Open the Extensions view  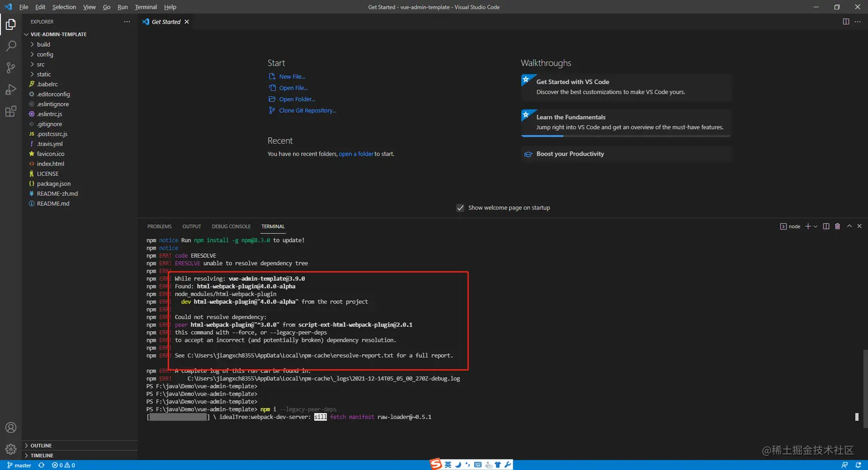tap(10, 111)
